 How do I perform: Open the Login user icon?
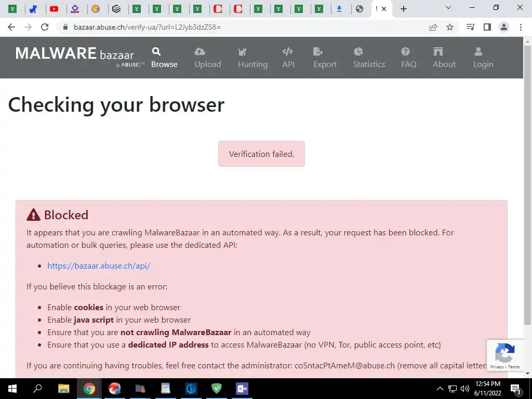(478, 51)
